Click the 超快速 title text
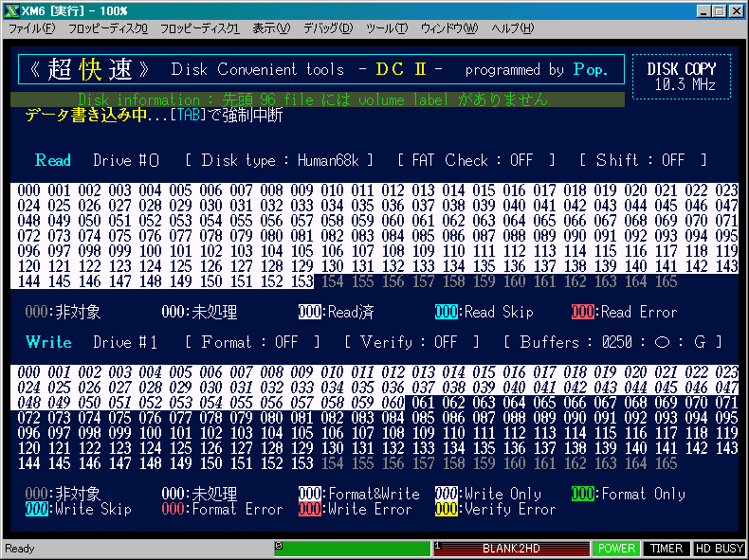This screenshot has width=749, height=560. [x=89, y=69]
